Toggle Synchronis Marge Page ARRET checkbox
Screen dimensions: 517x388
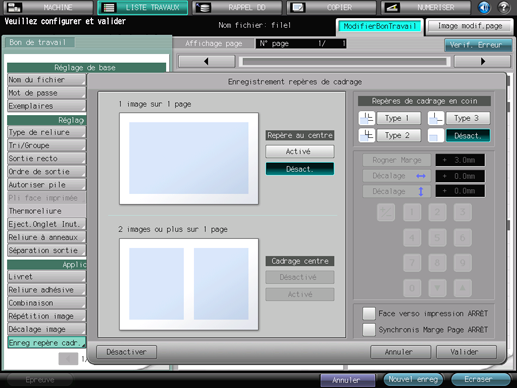click(369, 330)
